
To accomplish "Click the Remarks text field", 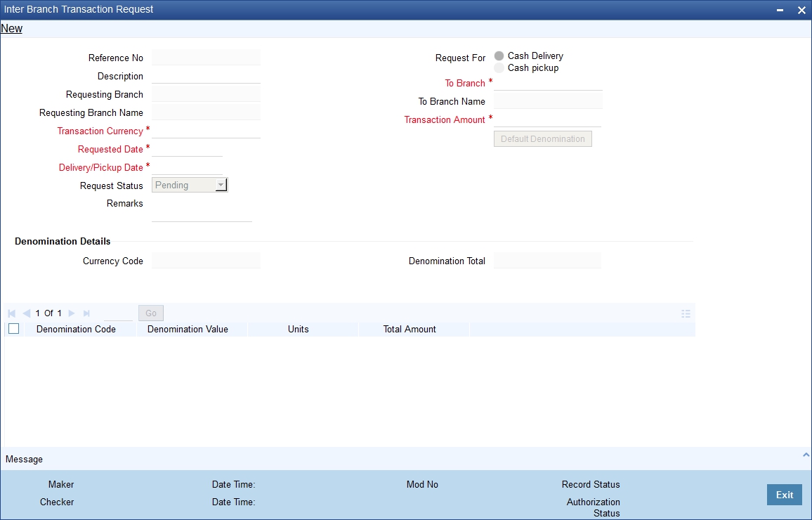I will 202,209.
